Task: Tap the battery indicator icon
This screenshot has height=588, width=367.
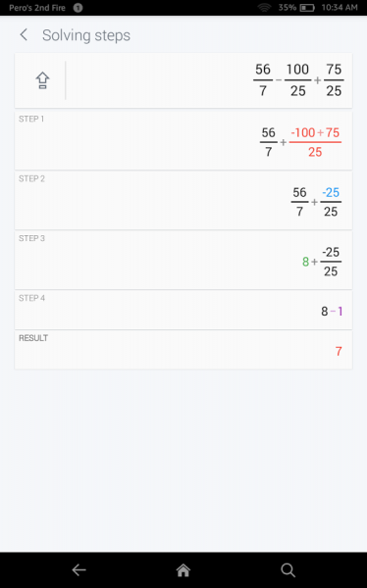Action: point(307,8)
